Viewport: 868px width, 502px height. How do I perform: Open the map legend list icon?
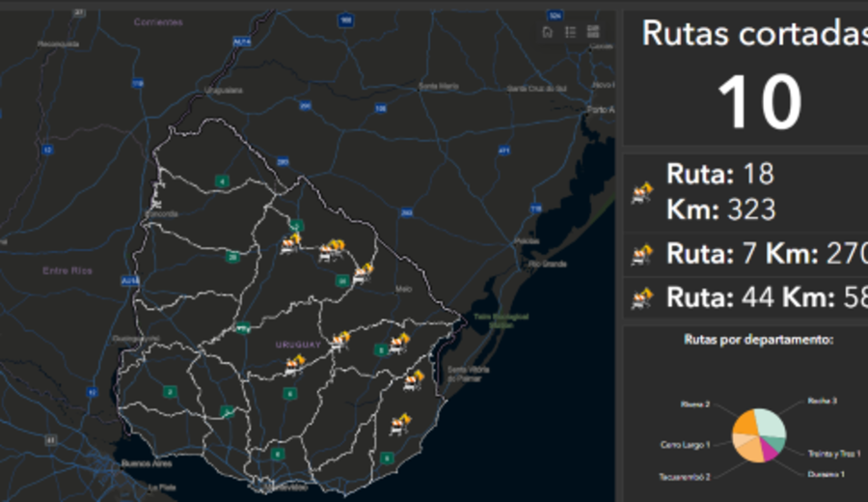click(570, 32)
